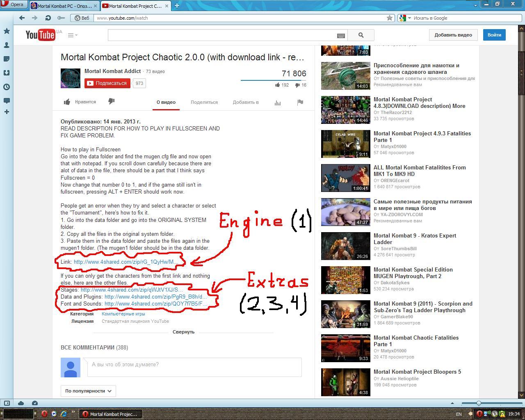Open the 'По популярности' sort dropdown
525x420 pixels.
click(x=88, y=391)
